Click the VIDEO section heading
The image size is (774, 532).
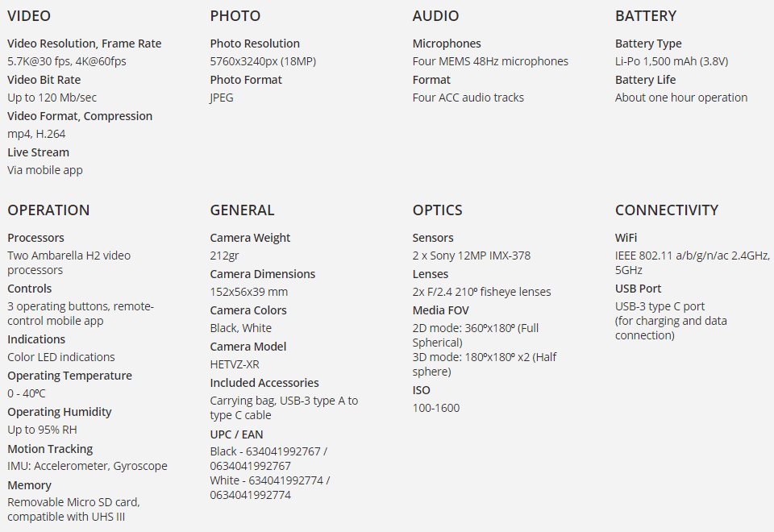pos(29,16)
